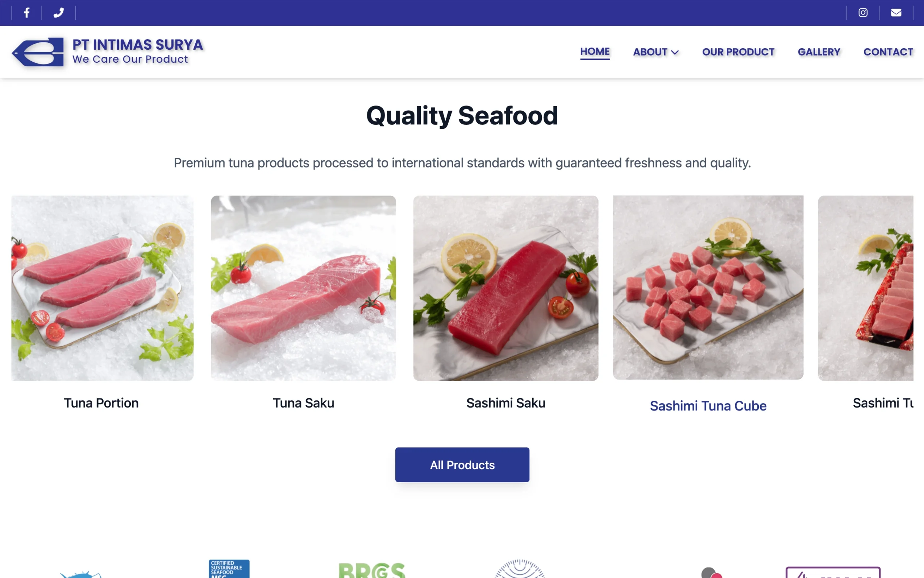Open the OUR PRODUCT page

coord(738,52)
